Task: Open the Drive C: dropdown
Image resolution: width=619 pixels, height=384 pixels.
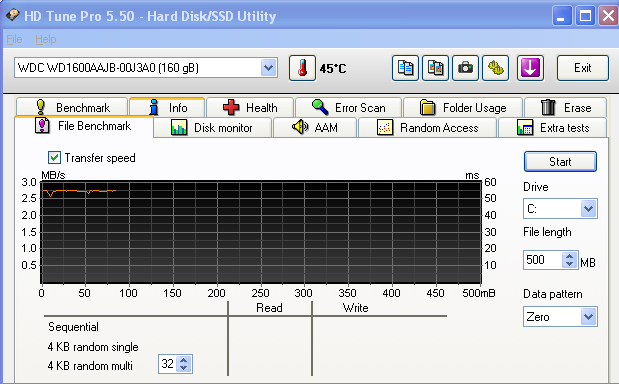Action: (589, 208)
